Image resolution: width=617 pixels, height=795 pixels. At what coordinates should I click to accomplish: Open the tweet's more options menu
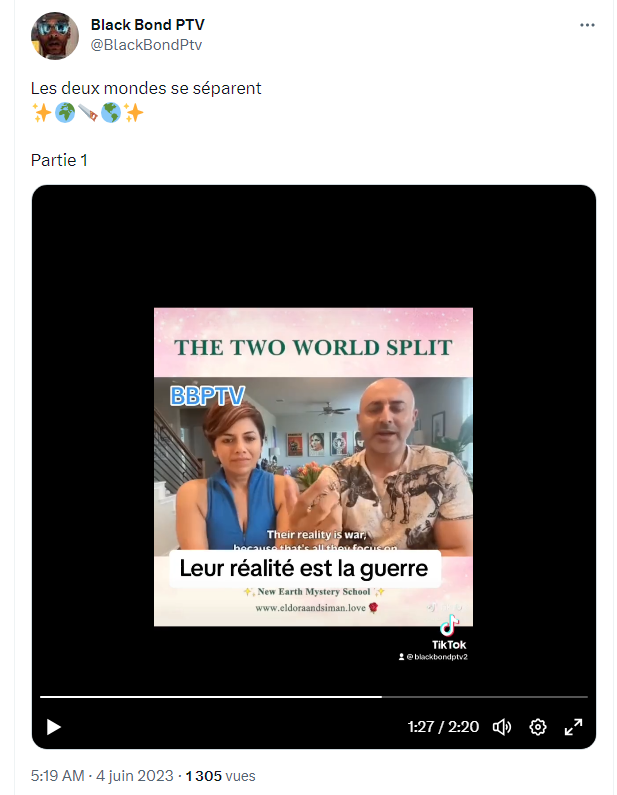[587, 25]
